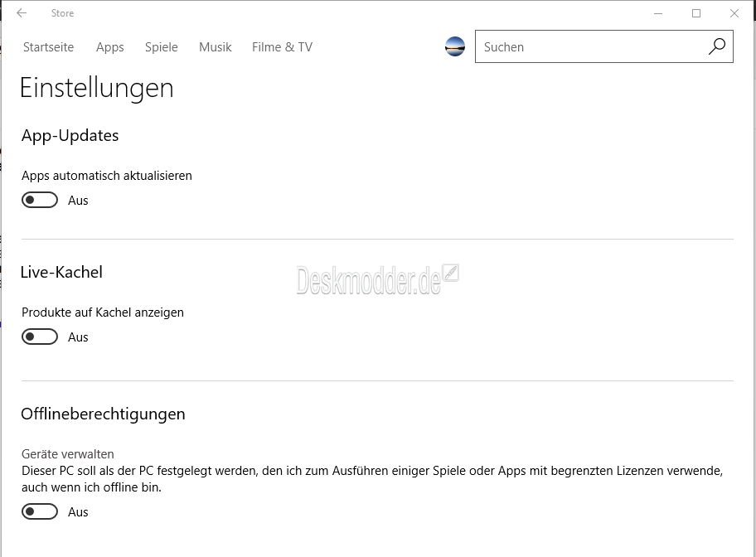Viewport: 756px width, 557px height.
Task: Click the Offlineberechtigungen heading
Action: [x=103, y=414]
